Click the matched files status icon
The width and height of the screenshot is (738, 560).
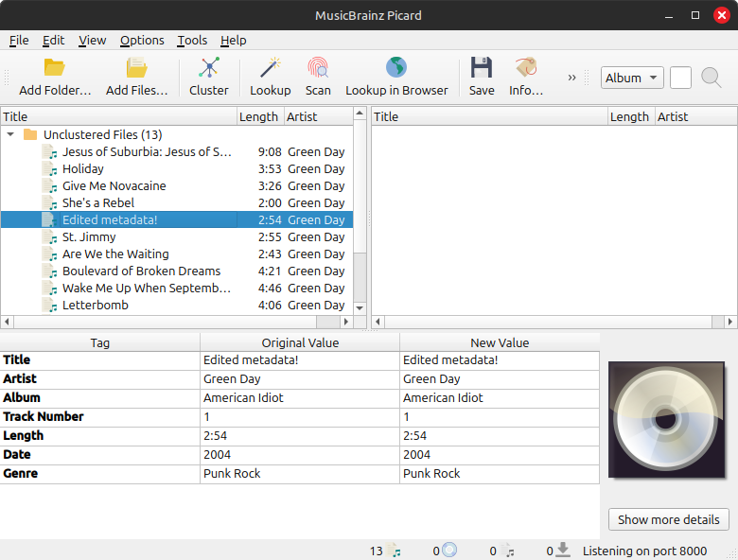click(x=507, y=551)
